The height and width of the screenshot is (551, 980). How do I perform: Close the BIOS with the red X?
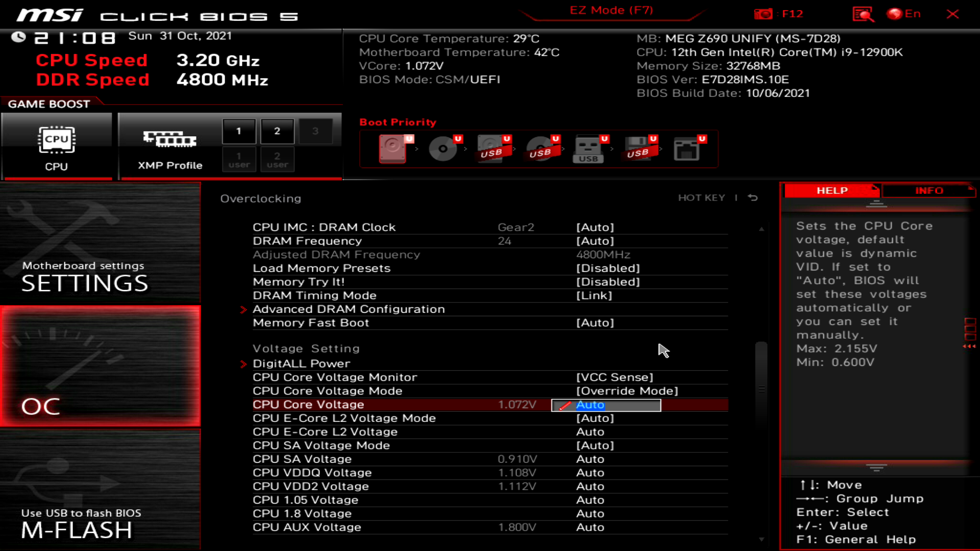point(952,14)
